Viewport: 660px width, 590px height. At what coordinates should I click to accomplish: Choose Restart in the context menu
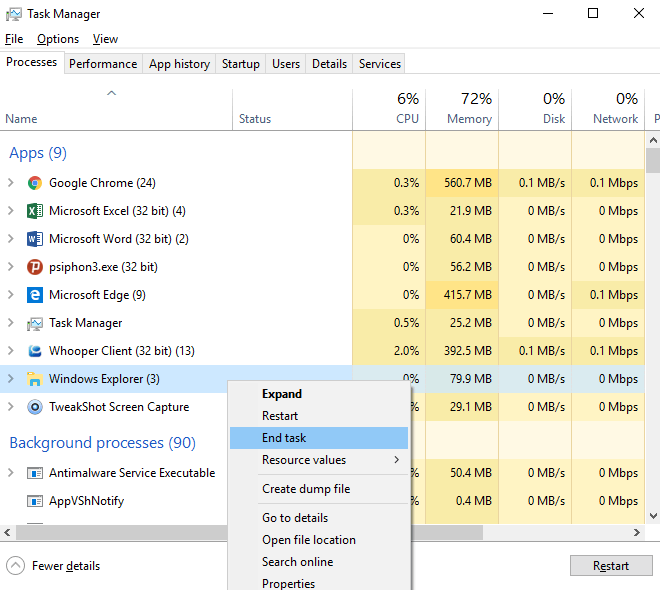tap(319, 416)
